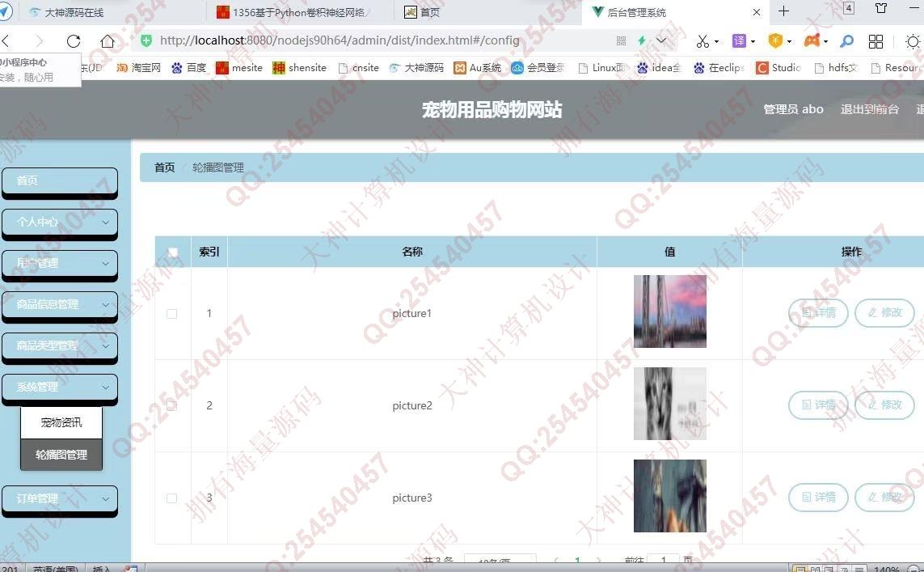Image resolution: width=924 pixels, height=572 pixels.
Task: Expand the 订单管理 sidebar menu
Action: click(60, 499)
